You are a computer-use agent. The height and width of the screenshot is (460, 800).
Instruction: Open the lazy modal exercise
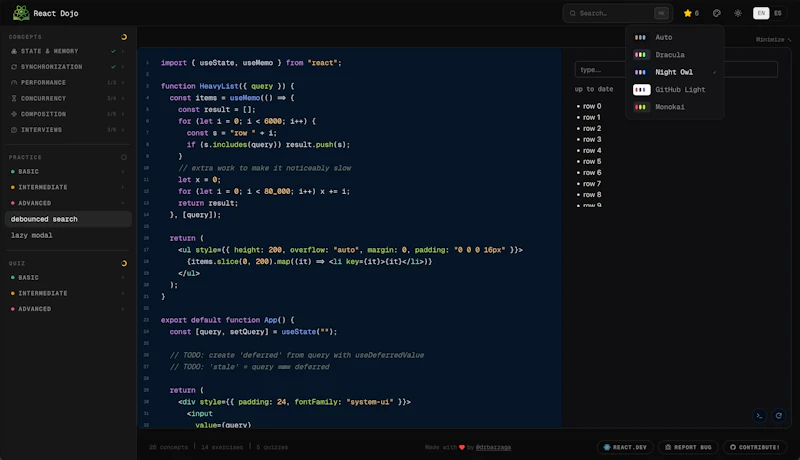(68, 236)
